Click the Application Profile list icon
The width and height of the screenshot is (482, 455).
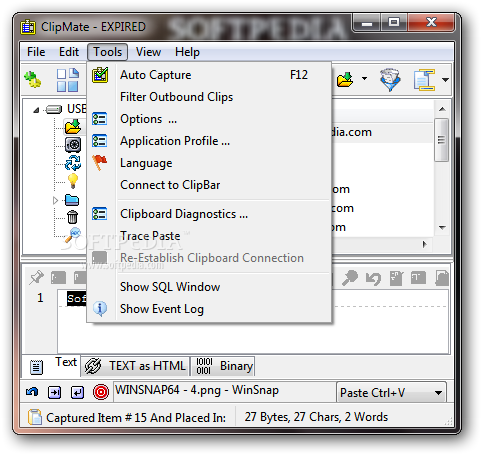click(100, 141)
